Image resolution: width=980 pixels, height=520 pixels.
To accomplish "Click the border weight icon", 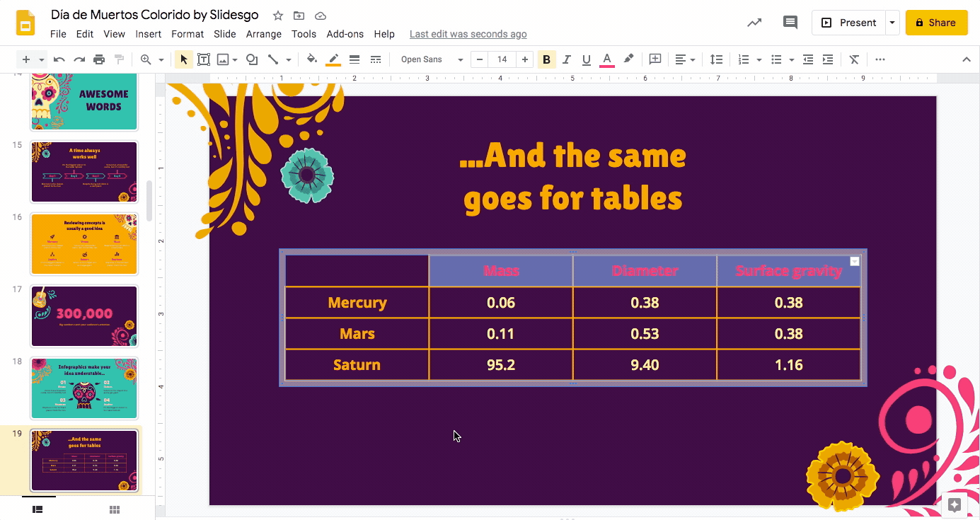I will [x=354, y=59].
